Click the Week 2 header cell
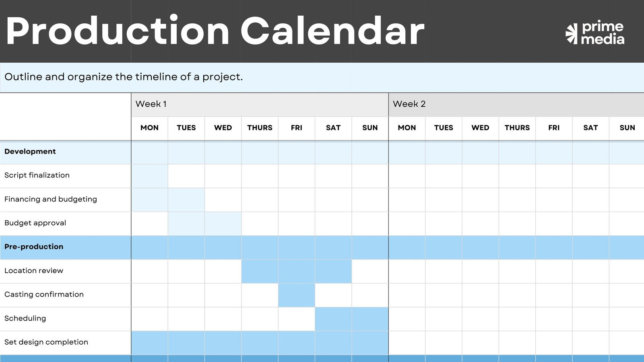644x362 pixels. pos(516,105)
